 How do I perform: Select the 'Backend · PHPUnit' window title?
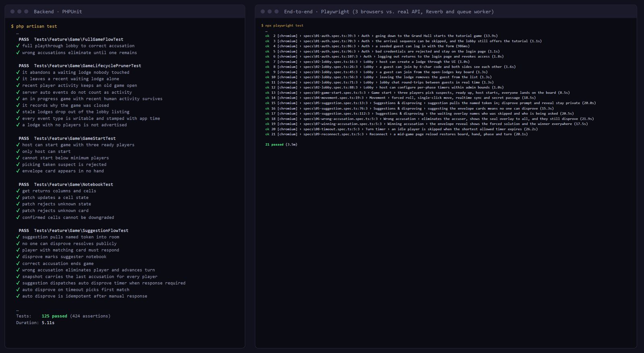[58, 12]
